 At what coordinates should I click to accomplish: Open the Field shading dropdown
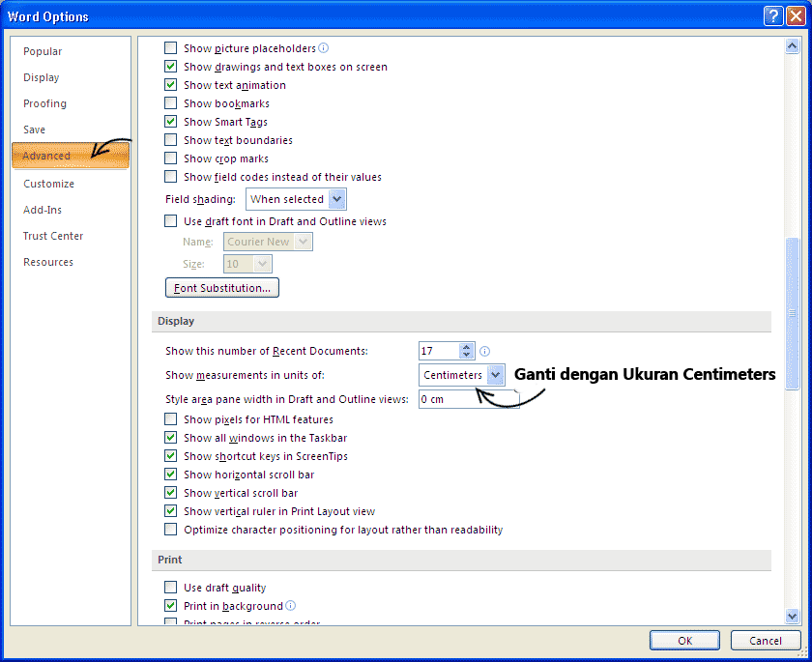(337, 199)
